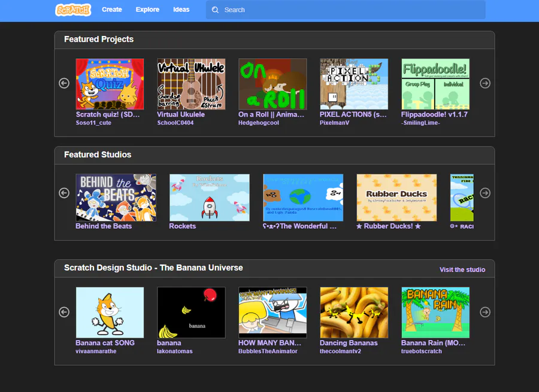
Task: Open the Explore menu item
Action: click(x=147, y=10)
